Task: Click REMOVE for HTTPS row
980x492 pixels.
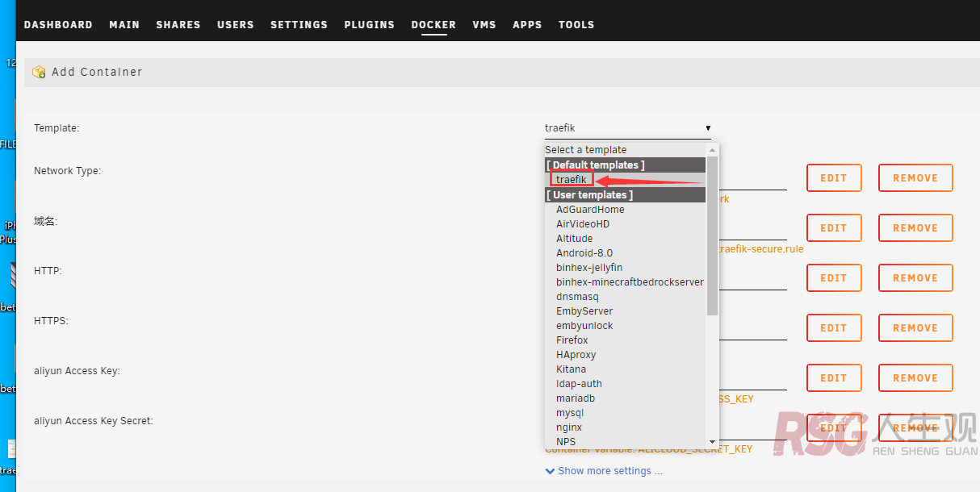Action: click(915, 328)
